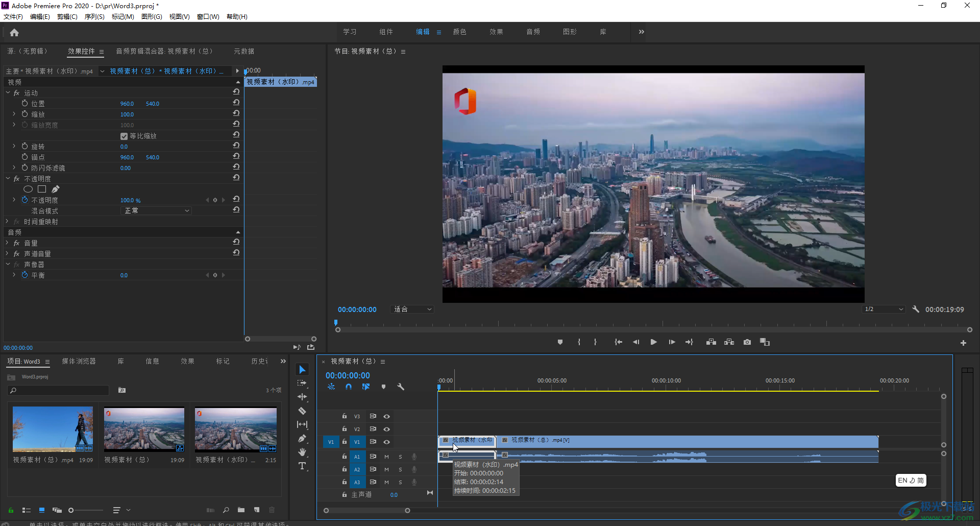The height and width of the screenshot is (526, 980).
Task: Open Media Browser panel tab
Action: pyautogui.click(x=79, y=361)
